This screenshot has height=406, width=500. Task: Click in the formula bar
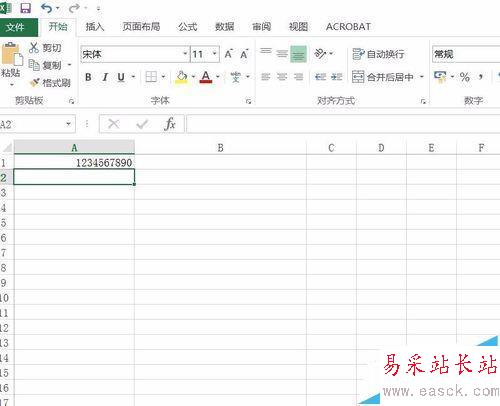pyautogui.click(x=343, y=124)
